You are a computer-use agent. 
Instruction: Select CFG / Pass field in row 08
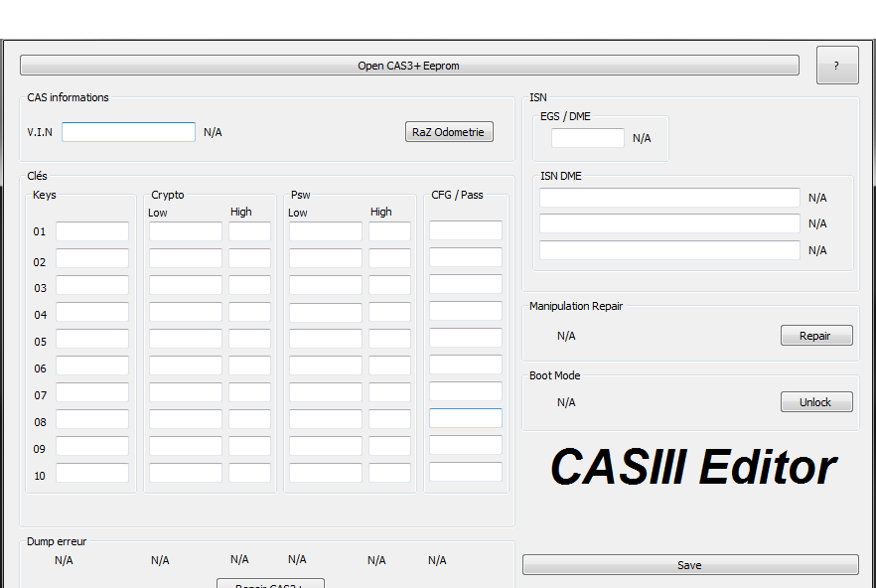(x=466, y=418)
